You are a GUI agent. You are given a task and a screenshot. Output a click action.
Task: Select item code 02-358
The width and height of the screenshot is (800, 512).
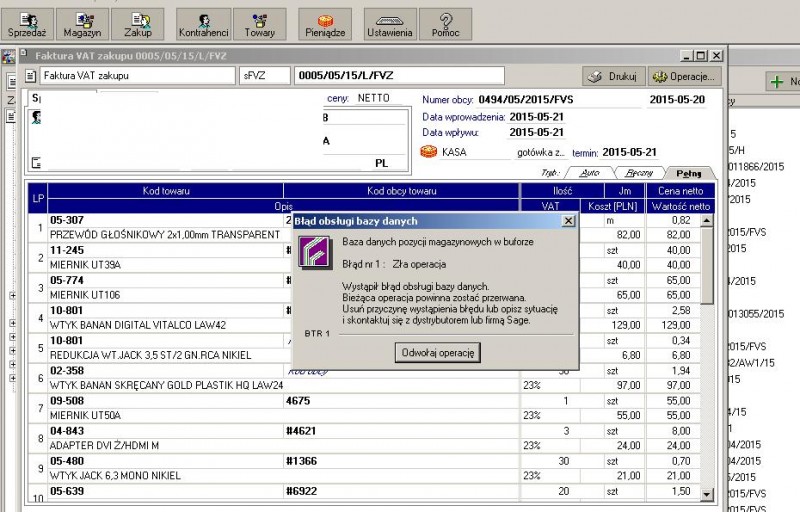(67, 371)
